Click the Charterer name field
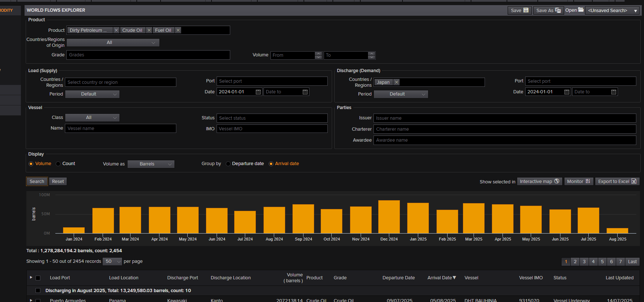 pyautogui.click(x=505, y=129)
